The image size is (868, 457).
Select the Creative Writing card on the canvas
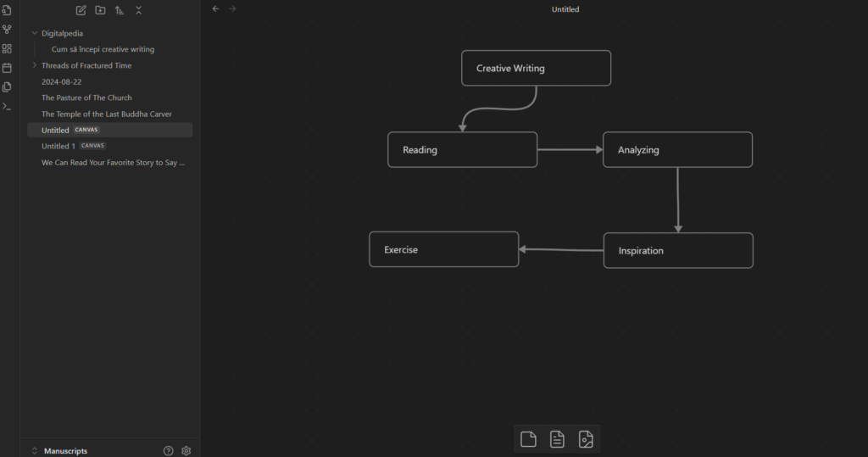click(536, 68)
